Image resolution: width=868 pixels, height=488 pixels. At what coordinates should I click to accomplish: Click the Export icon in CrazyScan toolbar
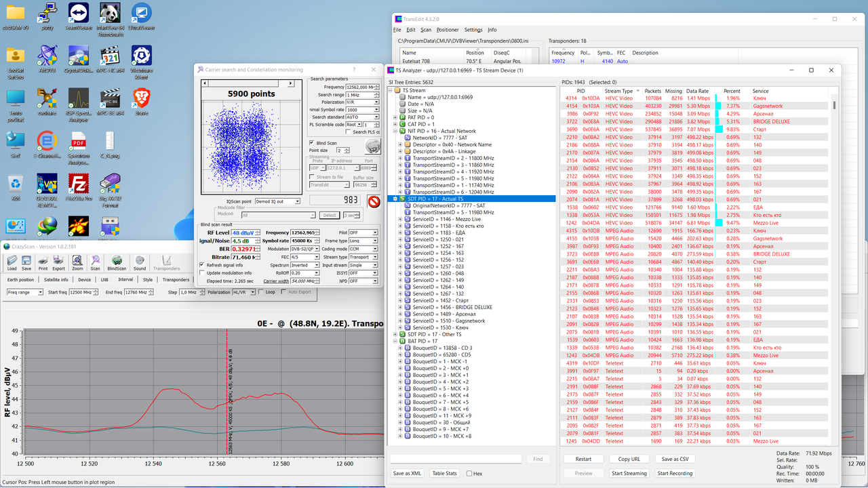(x=58, y=262)
